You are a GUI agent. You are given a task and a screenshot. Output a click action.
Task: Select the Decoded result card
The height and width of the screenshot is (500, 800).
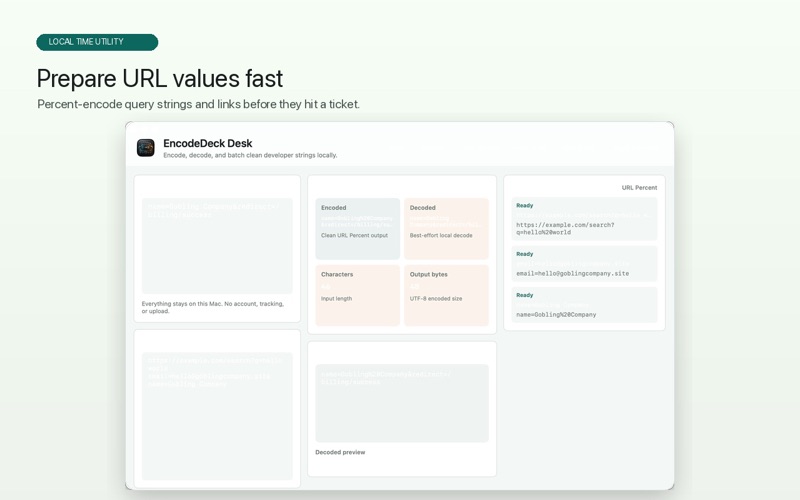pyautogui.click(x=446, y=229)
